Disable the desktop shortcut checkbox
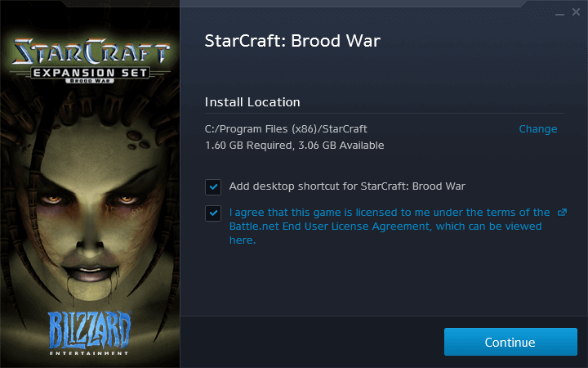 213,186
